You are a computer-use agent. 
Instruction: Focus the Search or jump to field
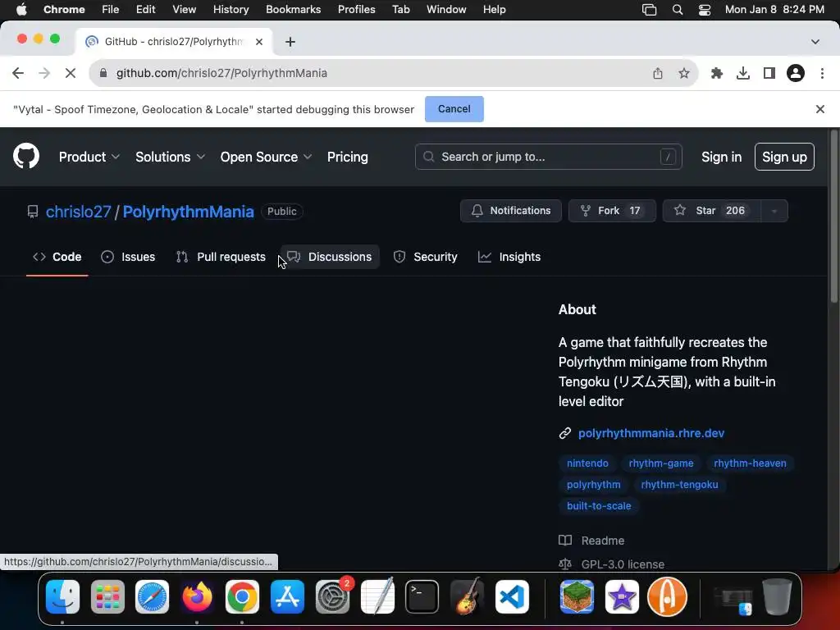[x=548, y=157]
